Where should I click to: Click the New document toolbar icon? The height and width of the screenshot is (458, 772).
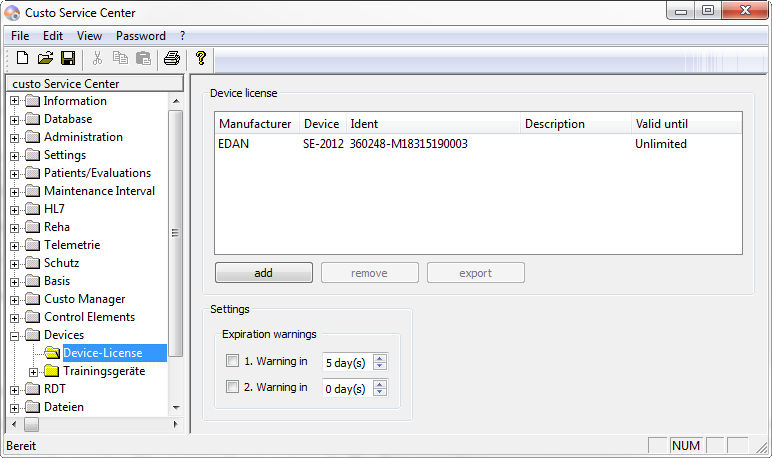click(22, 58)
